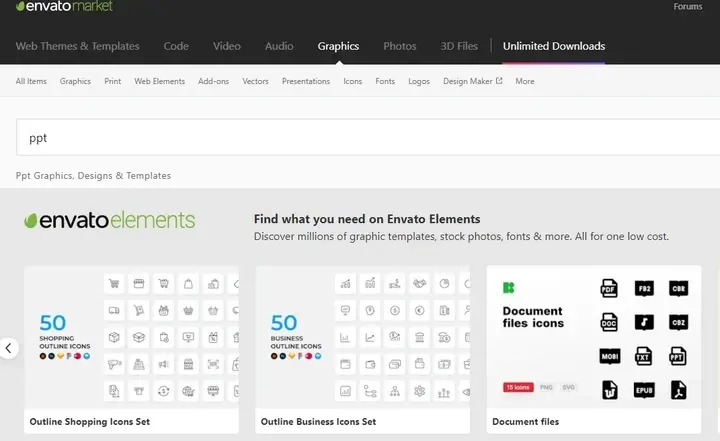Viewport: 720px width, 441px height.
Task: Click the music note file icon
Action: tap(644, 322)
